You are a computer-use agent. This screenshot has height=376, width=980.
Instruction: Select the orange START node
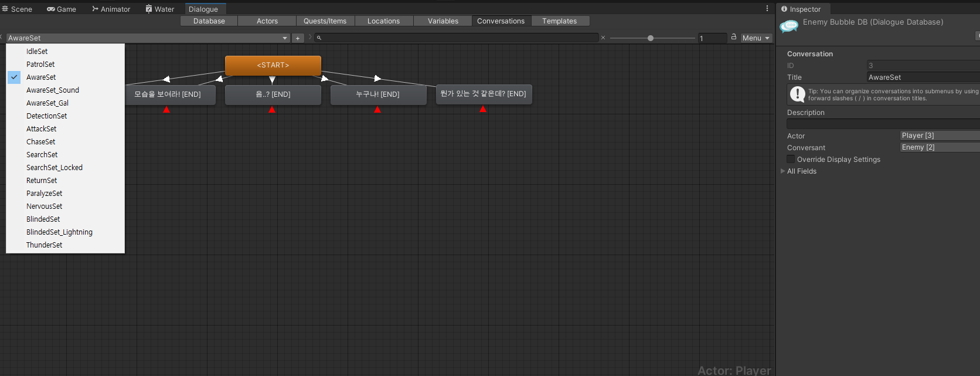coord(273,65)
